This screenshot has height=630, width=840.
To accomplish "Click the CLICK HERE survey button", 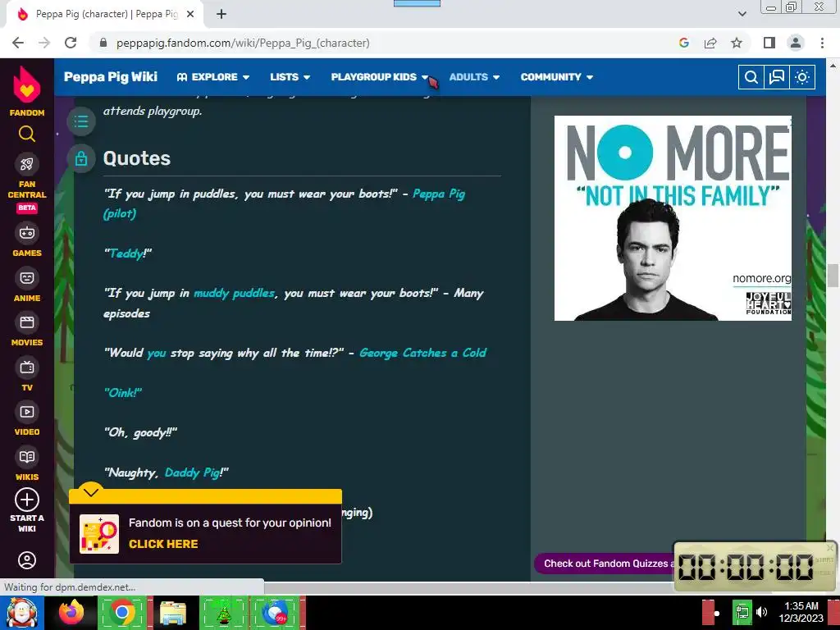I will 163,544.
